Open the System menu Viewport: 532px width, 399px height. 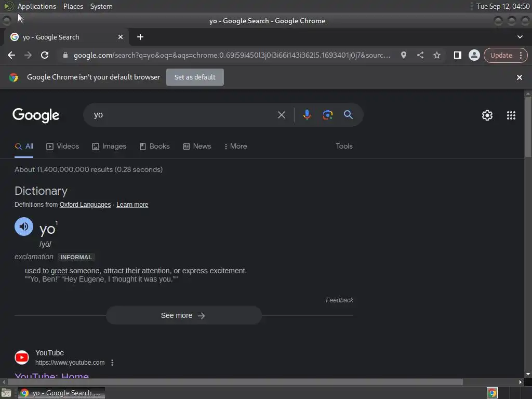[x=101, y=6]
